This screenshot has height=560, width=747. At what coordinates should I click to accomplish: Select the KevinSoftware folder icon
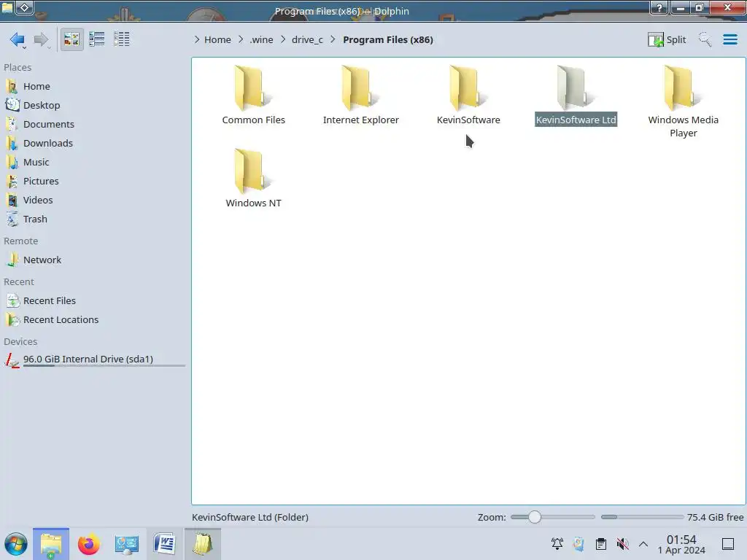coord(468,87)
